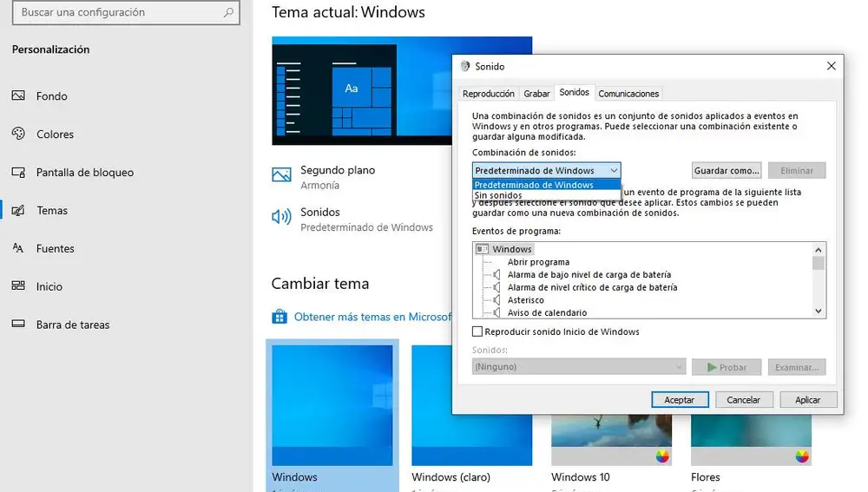Click the disabled Eliminar button
The height and width of the screenshot is (492, 868).
point(797,170)
